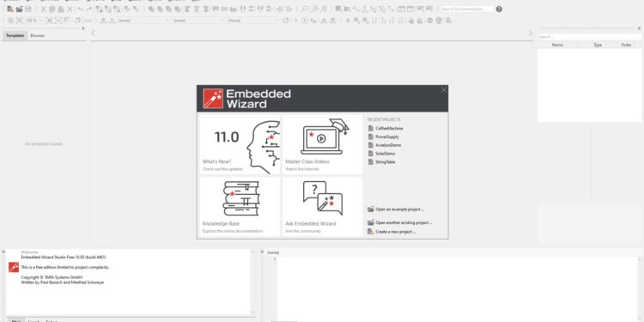The image size is (644, 322).
Task: Click the dark help question mark icon
Action: click(x=499, y=9)
